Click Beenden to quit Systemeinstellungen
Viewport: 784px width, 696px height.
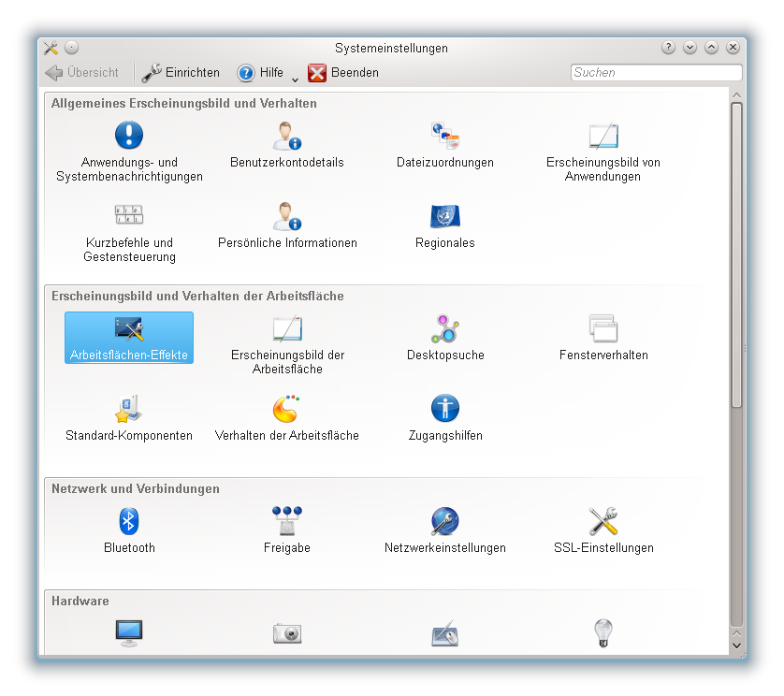(343, 73)
